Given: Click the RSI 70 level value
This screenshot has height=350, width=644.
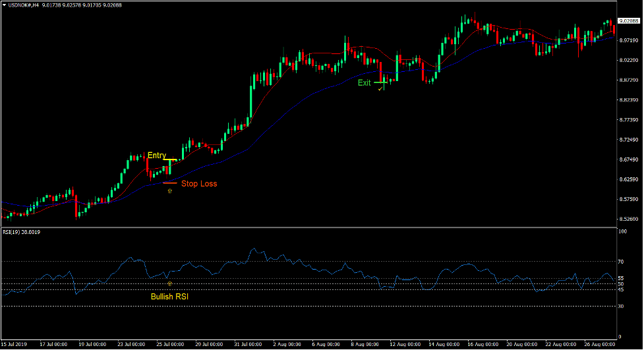Looking at the screenshot, I should coord(621,262).
